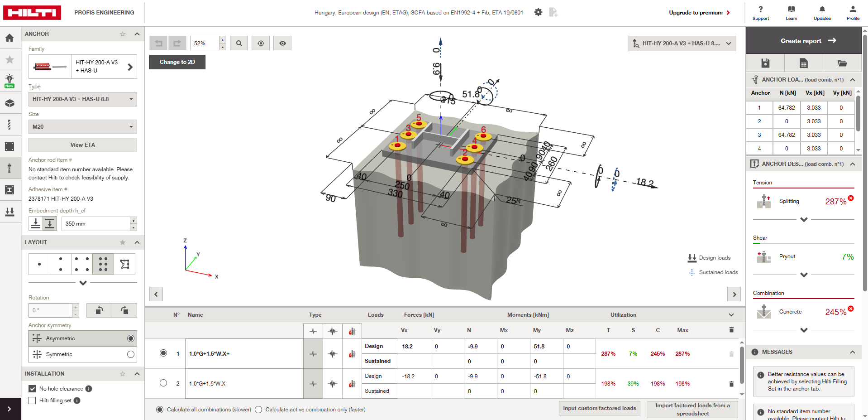Click the Change to 2D button

tap(177, 62)
